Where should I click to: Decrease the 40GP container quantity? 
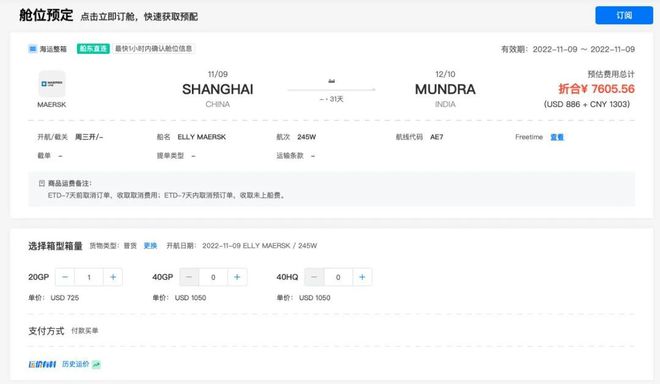click(189, 277)
